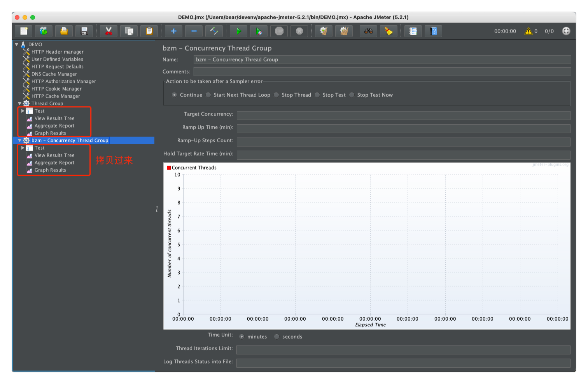This screenshot has height=384, width=588.
Task: Select View Results Tree under bzm group
Action: [54, 155]
